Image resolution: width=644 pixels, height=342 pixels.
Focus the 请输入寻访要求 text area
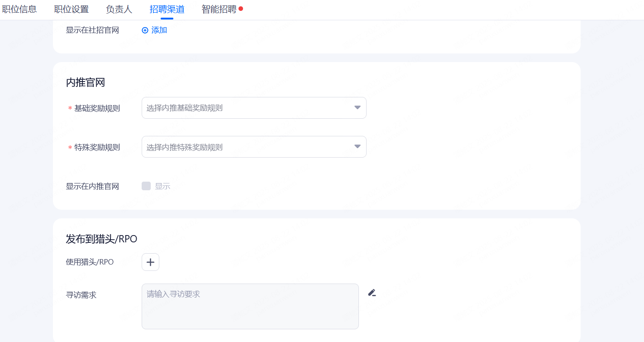click(x=250, y=306)
